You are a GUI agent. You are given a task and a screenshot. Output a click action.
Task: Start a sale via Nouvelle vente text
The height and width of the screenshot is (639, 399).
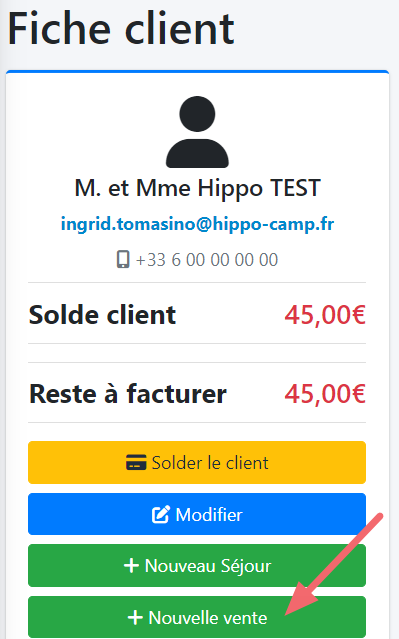pyautogui.click(x=208, y=617)
